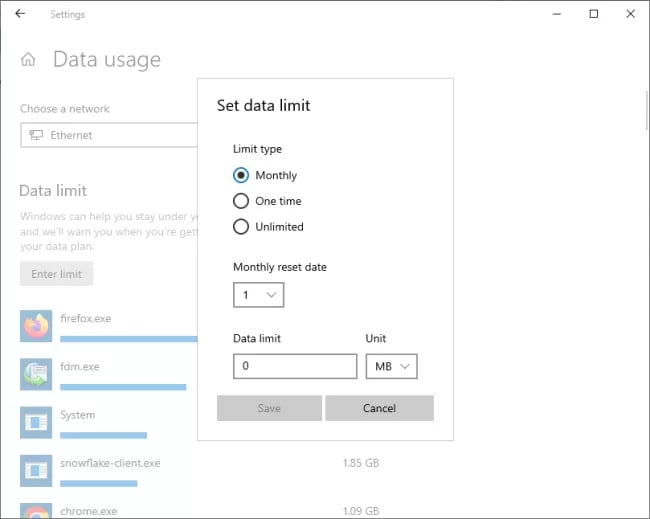Open Settings home via the house icon
This screenshot has width=650, height=519.
point(28,59)
